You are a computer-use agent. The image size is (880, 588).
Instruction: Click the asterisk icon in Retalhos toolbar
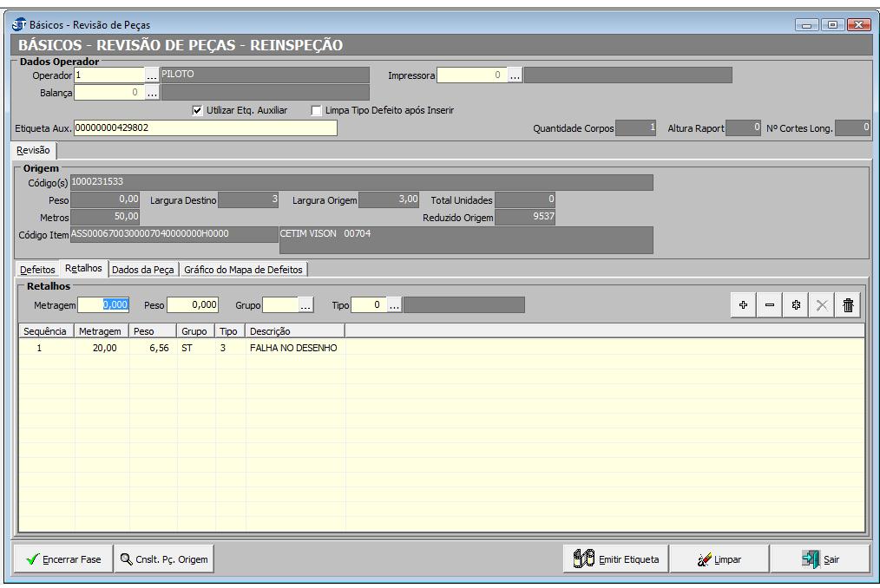pyautogui.click(x=796, y=305)
